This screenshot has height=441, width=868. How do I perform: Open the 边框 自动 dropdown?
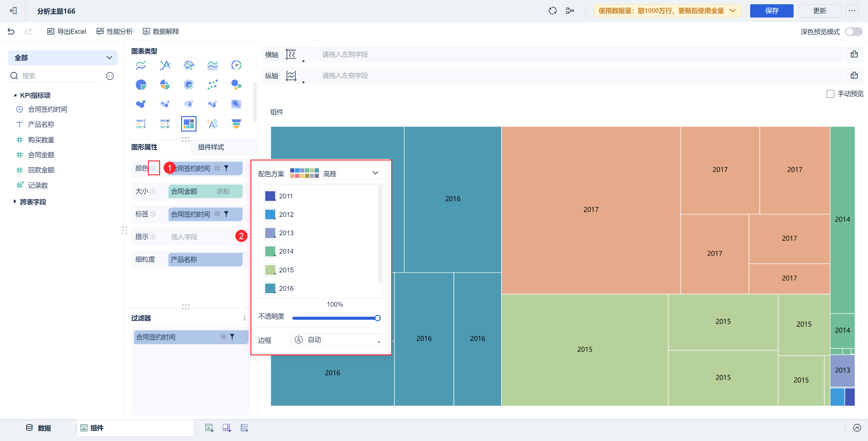[x=336, y=340]
